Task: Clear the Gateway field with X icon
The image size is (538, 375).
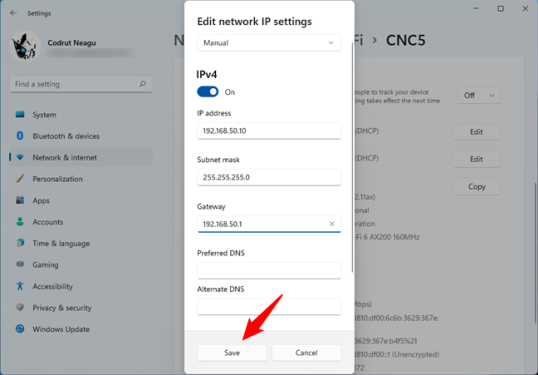Action: (x=332, y=224)
